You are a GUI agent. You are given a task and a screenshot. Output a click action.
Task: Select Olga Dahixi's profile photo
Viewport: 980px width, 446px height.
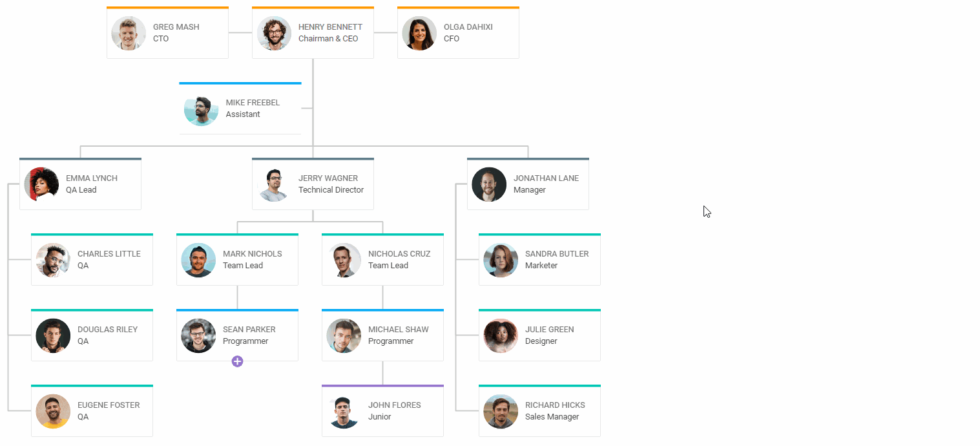[419, 34]
